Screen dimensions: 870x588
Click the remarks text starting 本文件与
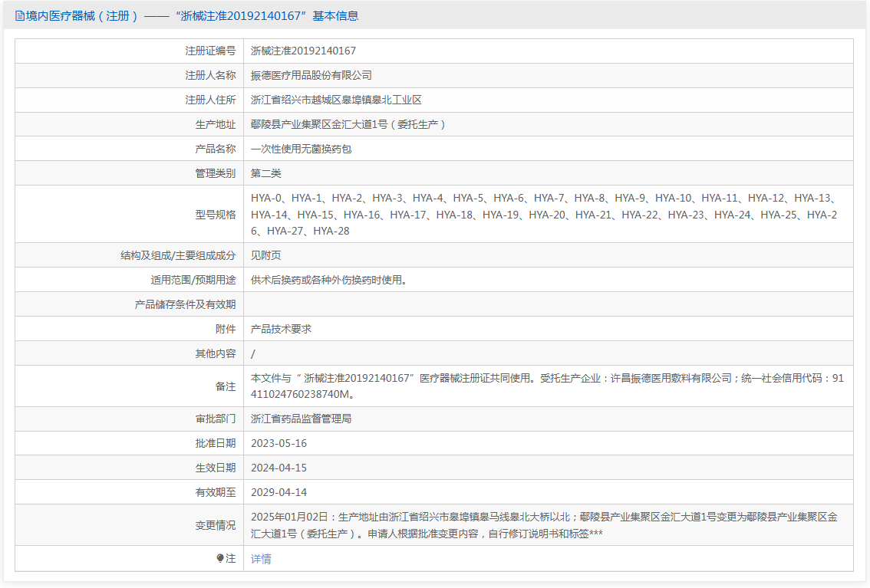(x=547, y=386)
